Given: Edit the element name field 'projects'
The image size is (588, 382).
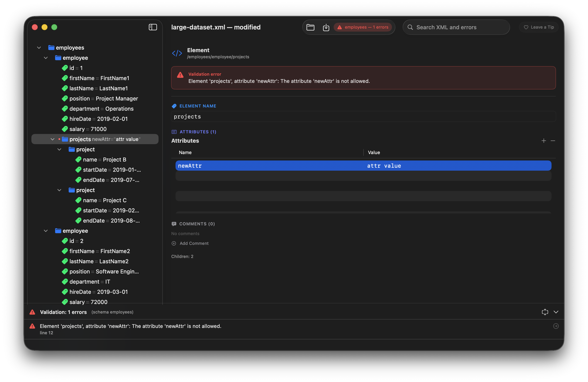Looking at the screenshot, I should point(363,117).
